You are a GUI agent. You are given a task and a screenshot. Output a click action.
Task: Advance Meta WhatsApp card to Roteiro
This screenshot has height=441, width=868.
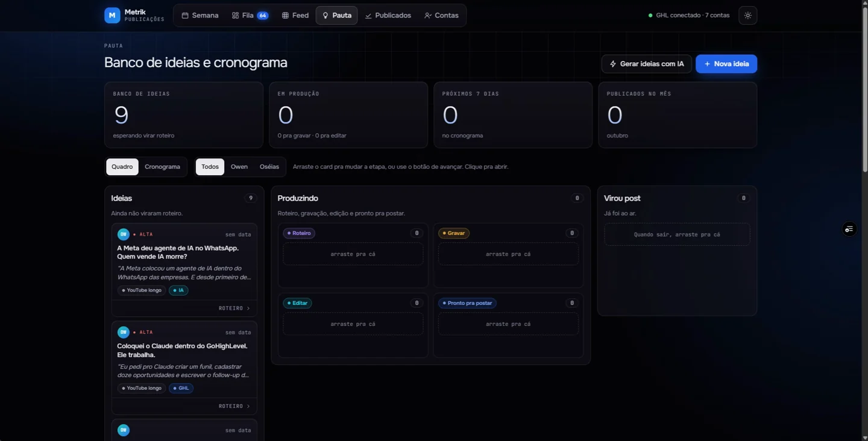[234, 308]
